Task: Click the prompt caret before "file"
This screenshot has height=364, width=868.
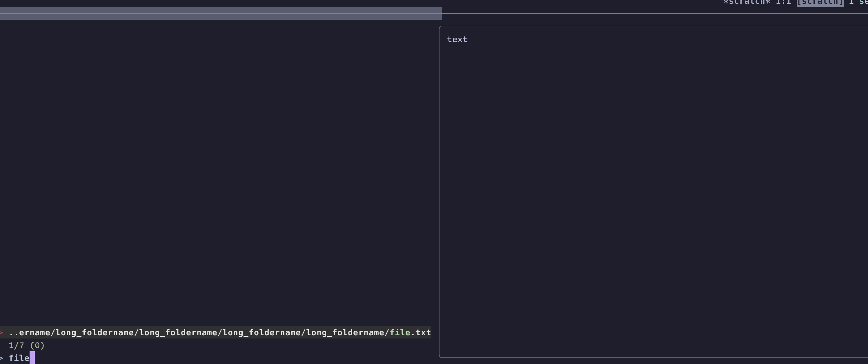Action: [2, 358]
